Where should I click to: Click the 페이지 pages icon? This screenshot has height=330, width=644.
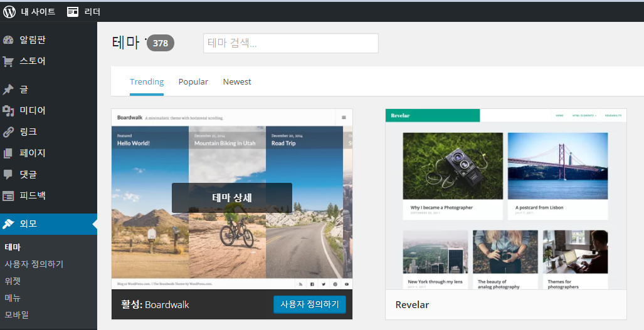tap(8, 153)
